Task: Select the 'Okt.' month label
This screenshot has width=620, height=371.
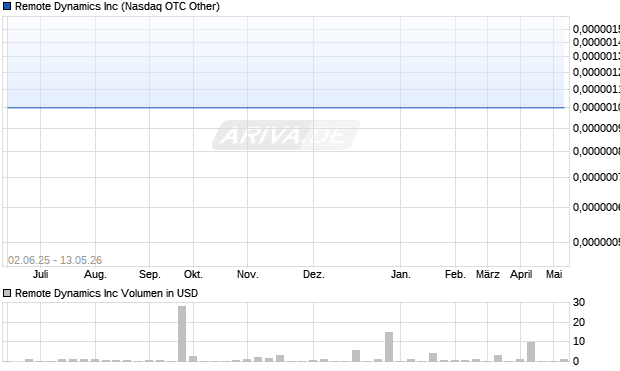Action: click(193, 274)
